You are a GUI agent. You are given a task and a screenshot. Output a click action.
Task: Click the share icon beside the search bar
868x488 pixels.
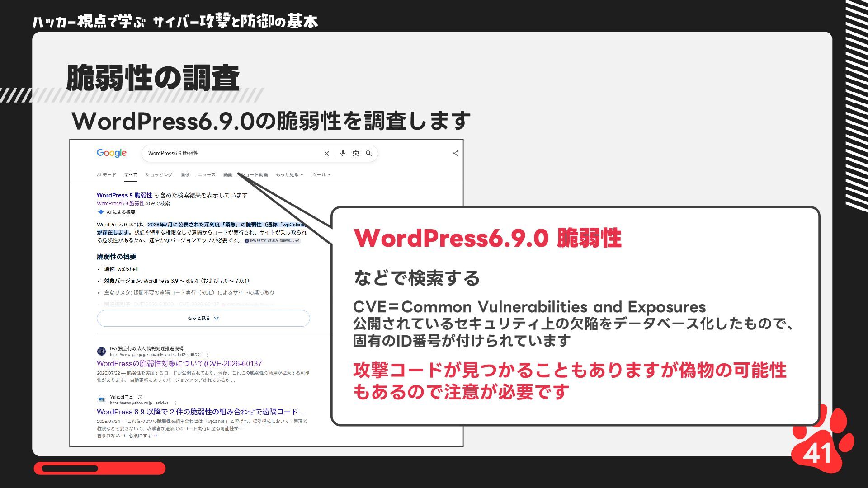[456, 154]
